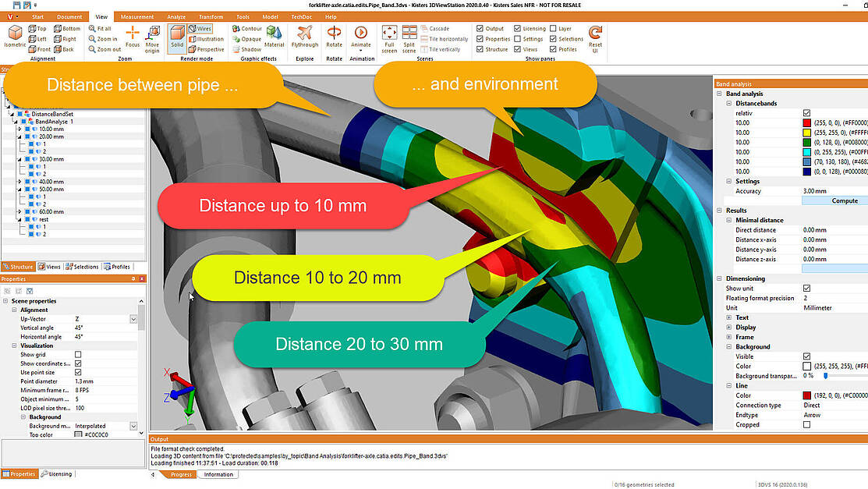Click Zoom in tool
Image resolution: width=868 pixels, height=489 pixels.
pyautogui.click(x=103, y=39)
